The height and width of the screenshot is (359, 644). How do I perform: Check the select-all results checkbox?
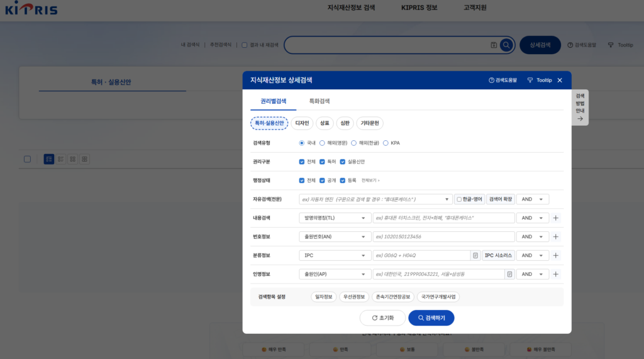(27, 159)
